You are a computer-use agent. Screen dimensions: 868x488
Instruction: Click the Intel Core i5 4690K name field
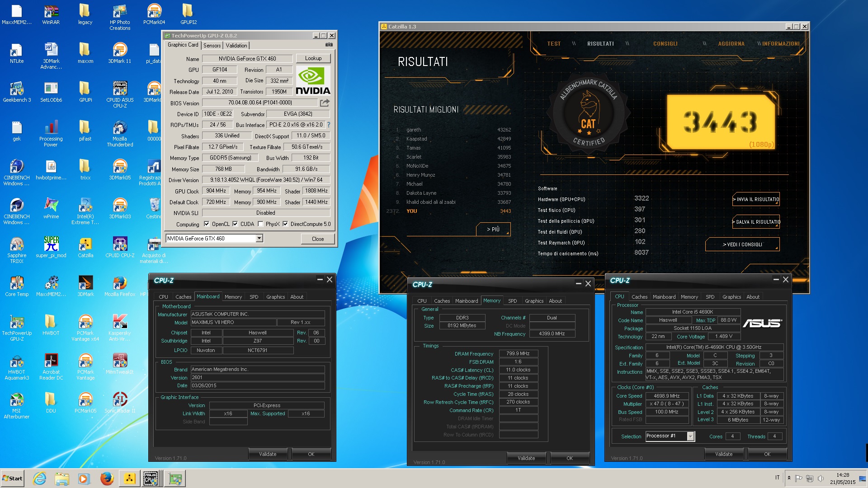click(x=693, y=312)
